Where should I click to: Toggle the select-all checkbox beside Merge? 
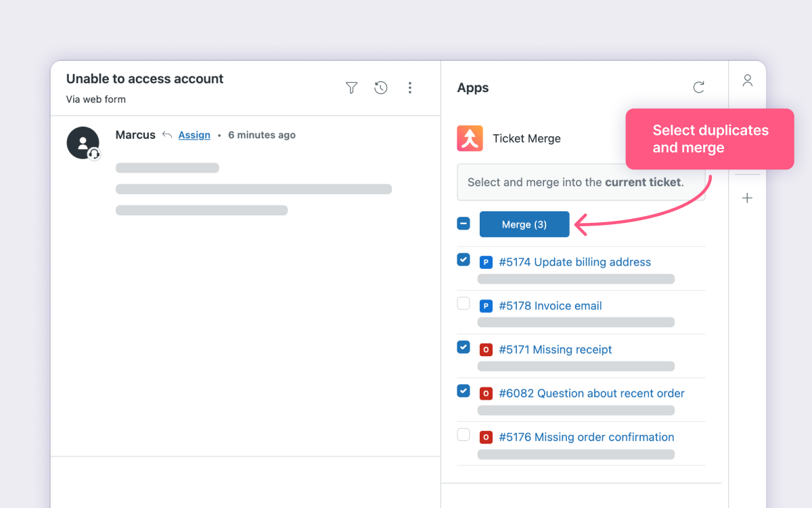click(x=464, y=224)
